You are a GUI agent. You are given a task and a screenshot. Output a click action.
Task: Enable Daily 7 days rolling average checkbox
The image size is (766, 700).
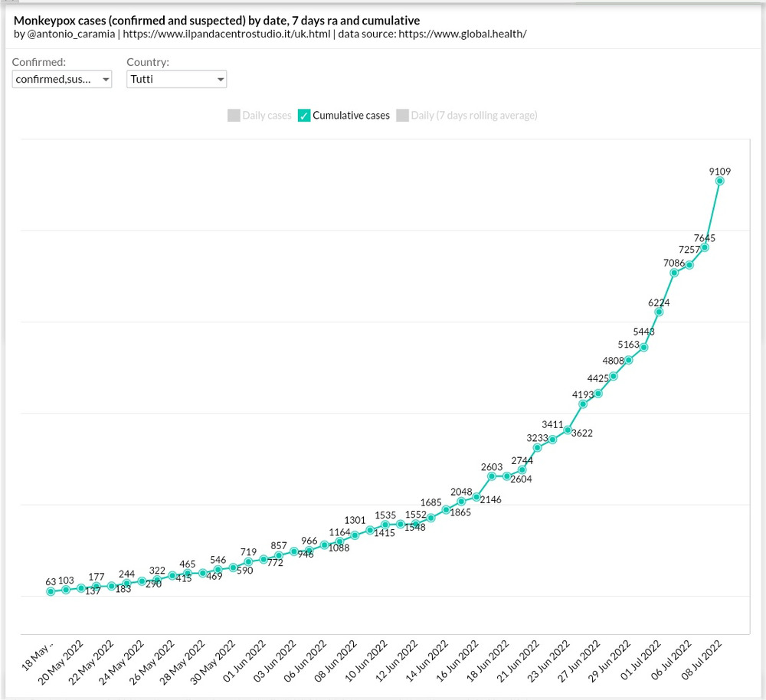point(402,116)
